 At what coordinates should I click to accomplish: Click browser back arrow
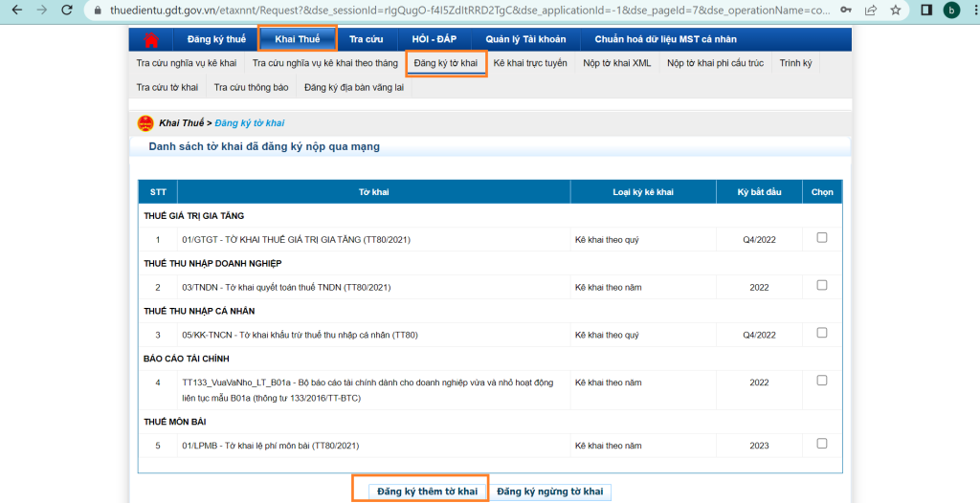(x=17, y=10)
